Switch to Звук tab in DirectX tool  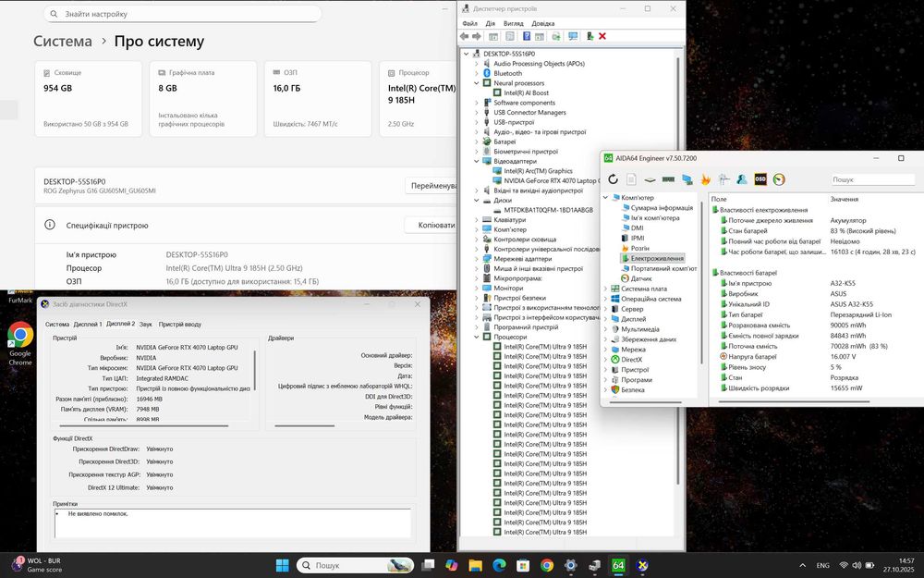pos(146,324)
